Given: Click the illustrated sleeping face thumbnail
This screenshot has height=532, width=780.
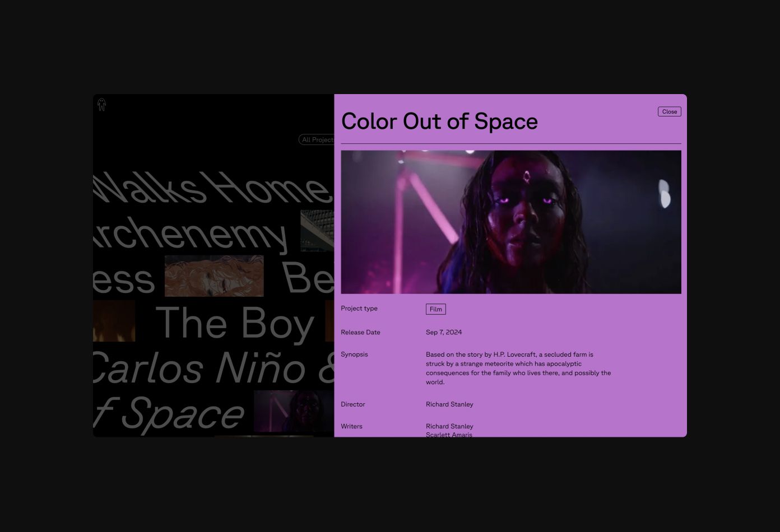Looking at the screenshot, I should (x=214, y=276).
